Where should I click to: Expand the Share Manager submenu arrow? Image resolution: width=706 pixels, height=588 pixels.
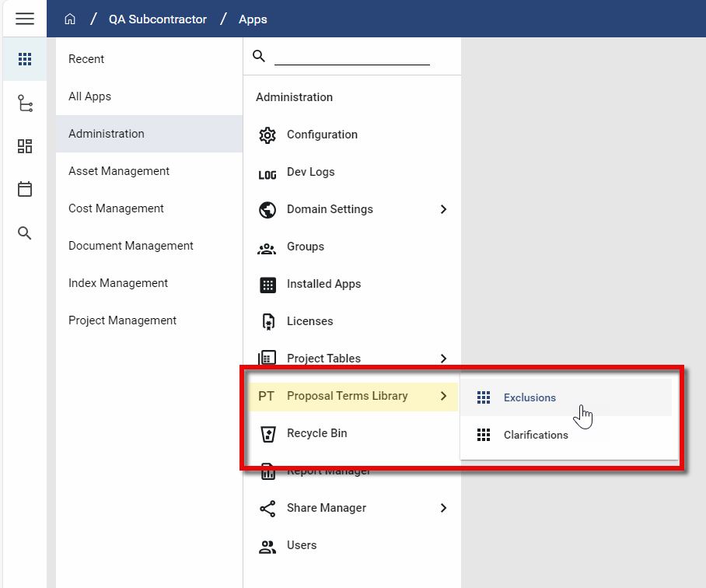click(443, 508)
